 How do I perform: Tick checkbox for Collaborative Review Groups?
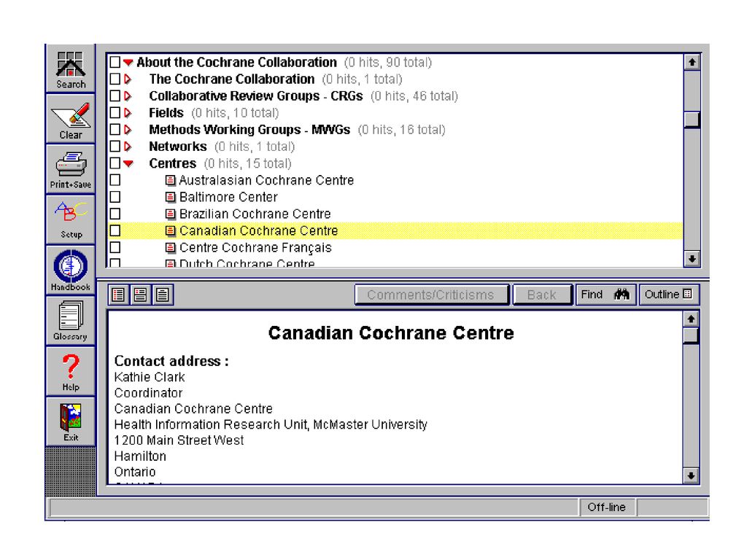pyautogui.click(x=115, y=96)
